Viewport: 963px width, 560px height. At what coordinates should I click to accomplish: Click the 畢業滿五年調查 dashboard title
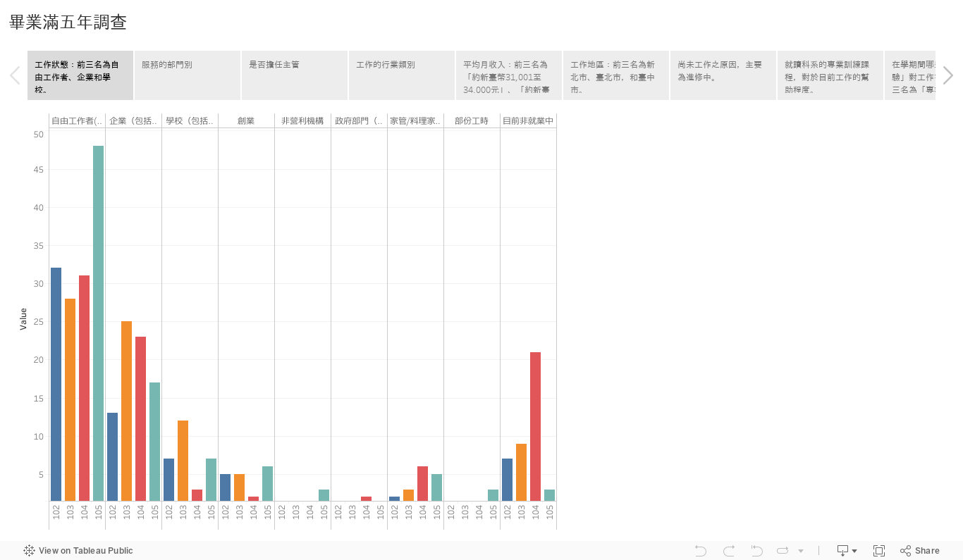click(x=68, y=23)
